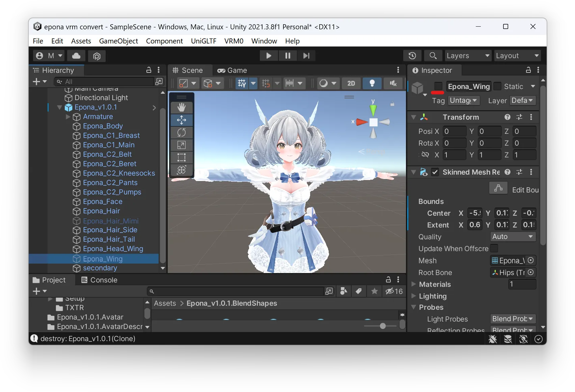Image resolution: width=575 pixels, height=392 pixels.
Task: Select the Hand view tool
Action: [182, 108]
